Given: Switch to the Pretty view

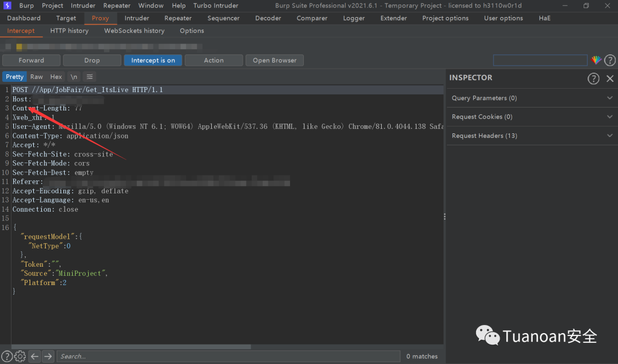Looking at the screenshot, I should click(x=14, y=77).
